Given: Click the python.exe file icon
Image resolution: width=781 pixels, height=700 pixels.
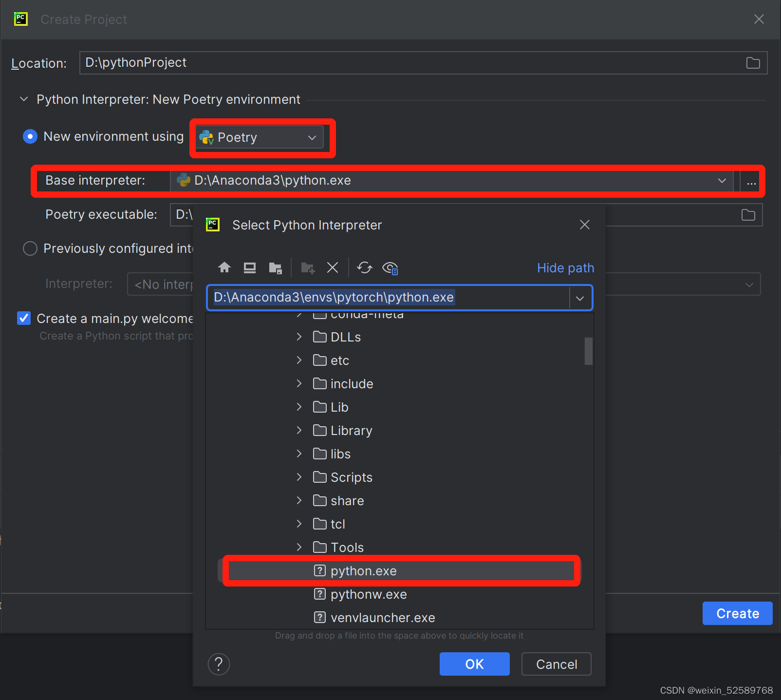Looking at the screenshot, I should [x=320, y=570].
